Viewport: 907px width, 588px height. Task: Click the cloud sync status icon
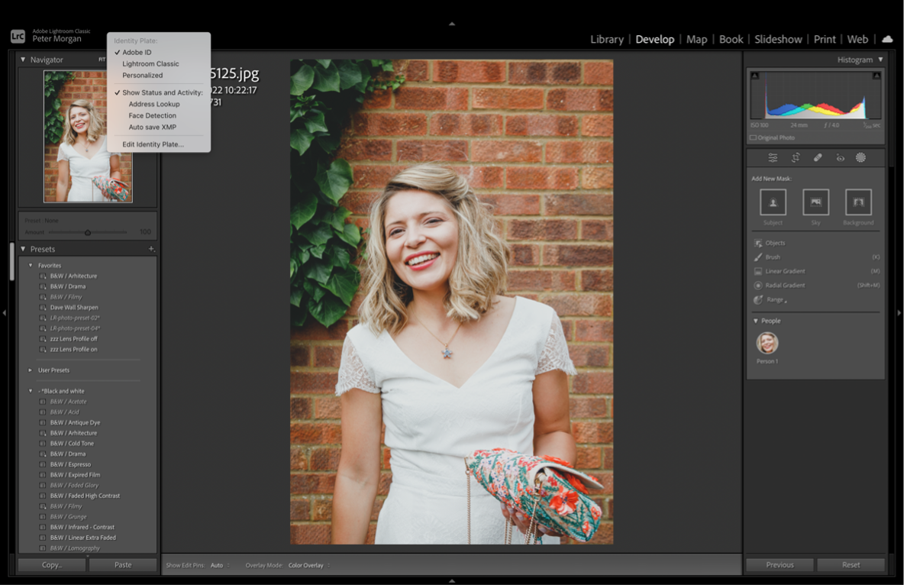point(887,39)
